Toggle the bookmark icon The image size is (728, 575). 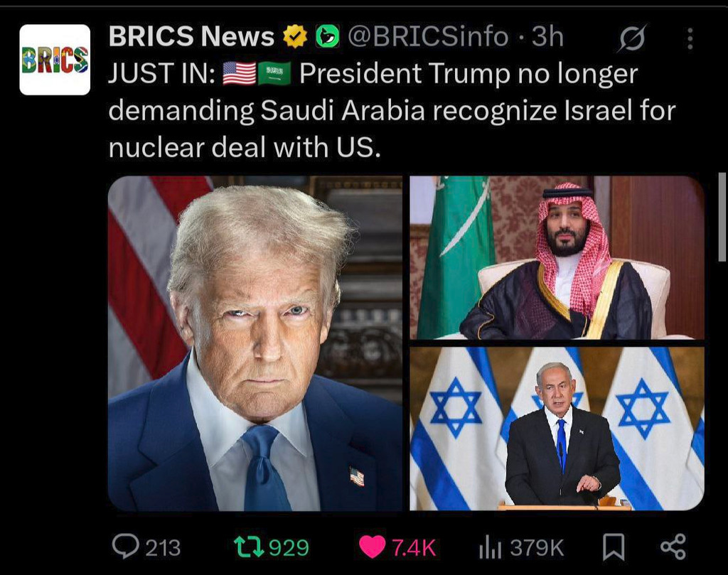pos(614,547)
